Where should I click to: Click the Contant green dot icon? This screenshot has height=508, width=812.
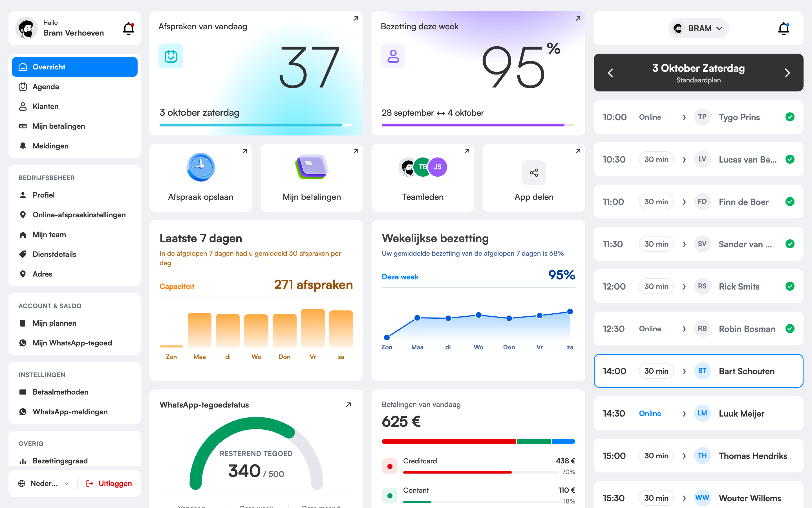coord(390,496)
